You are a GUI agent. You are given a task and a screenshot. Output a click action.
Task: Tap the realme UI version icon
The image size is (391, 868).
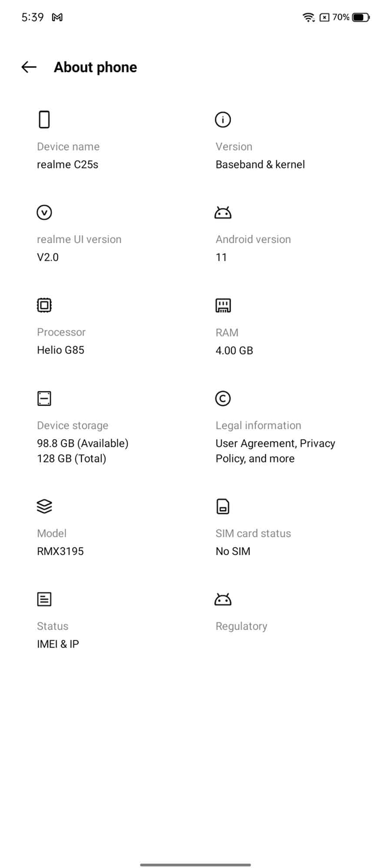coord(44,212)
